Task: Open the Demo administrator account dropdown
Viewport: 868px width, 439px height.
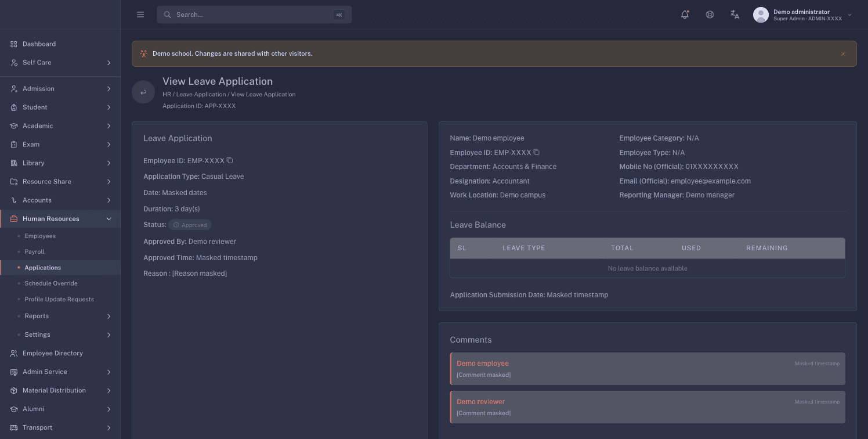Action: 803,15
